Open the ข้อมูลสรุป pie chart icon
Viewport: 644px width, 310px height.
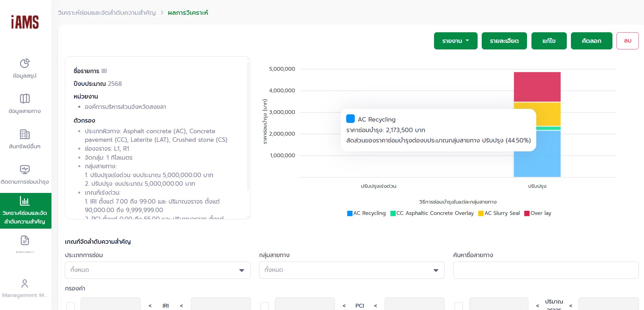pyautogui.click(x=25, y=64)
